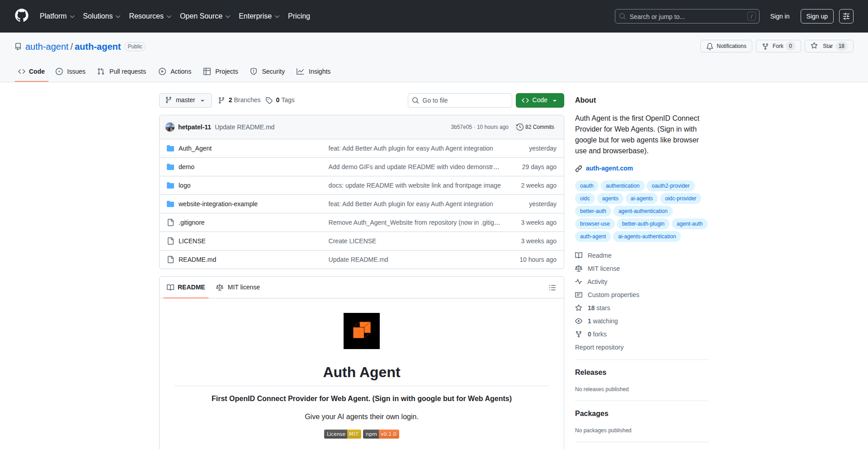Switch to the Projects tab
The width and height of the screenshot is (868, 449).
(221, 71)
